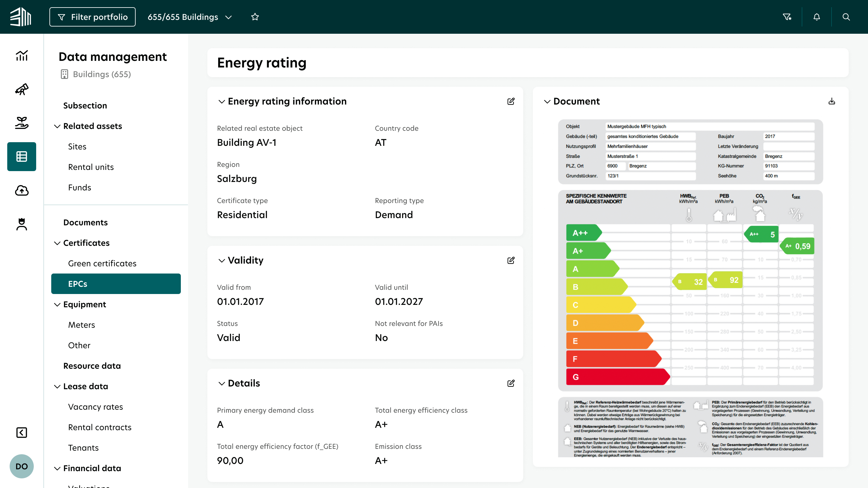Open Sites in the sidebar
This screenshot has width=868, height=488.
[77, 146]
